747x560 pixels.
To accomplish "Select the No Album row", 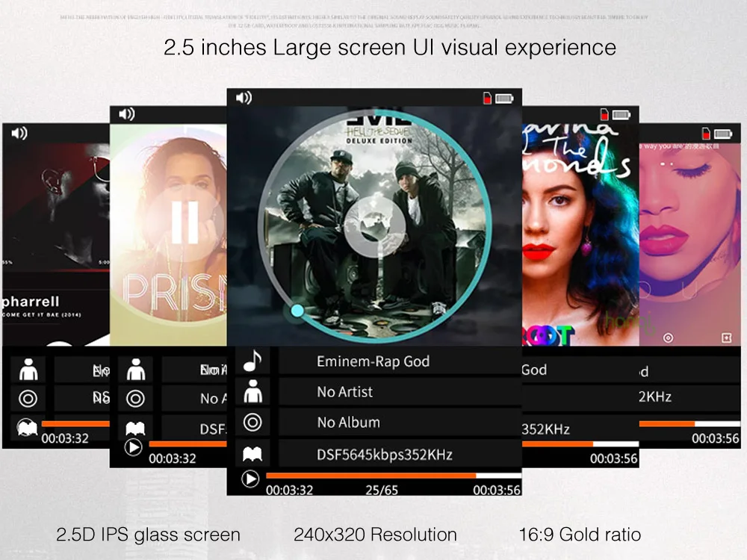I will [x=399, y=423].
